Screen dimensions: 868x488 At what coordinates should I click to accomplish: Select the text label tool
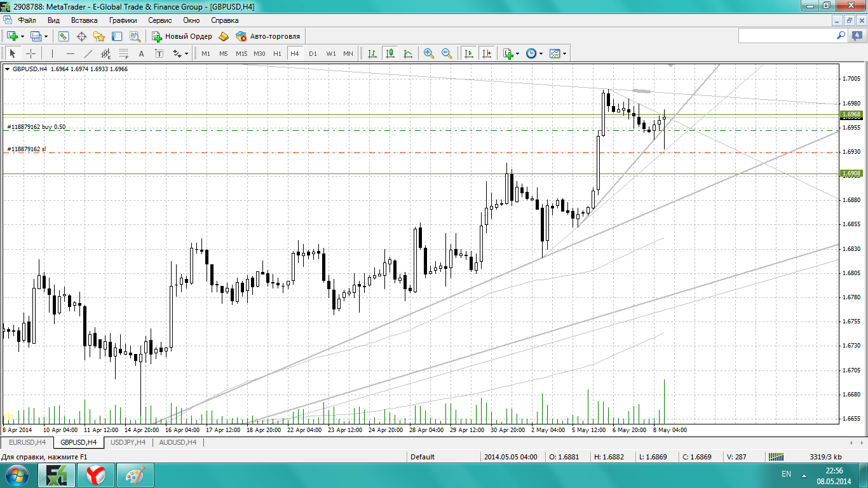click(159, 53)
